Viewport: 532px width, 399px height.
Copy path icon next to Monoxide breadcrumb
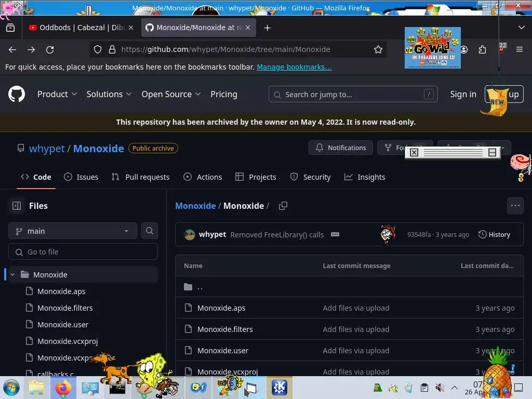point(283,206)
